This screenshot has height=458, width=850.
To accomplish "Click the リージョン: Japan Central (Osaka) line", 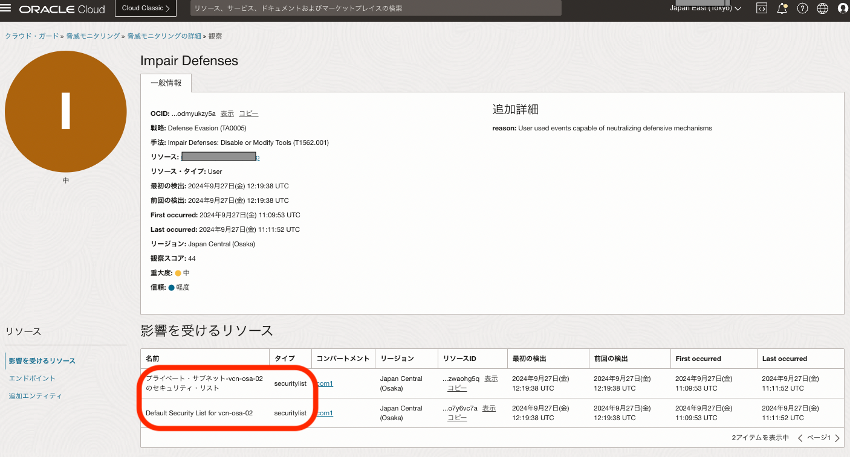I will 203,244.
